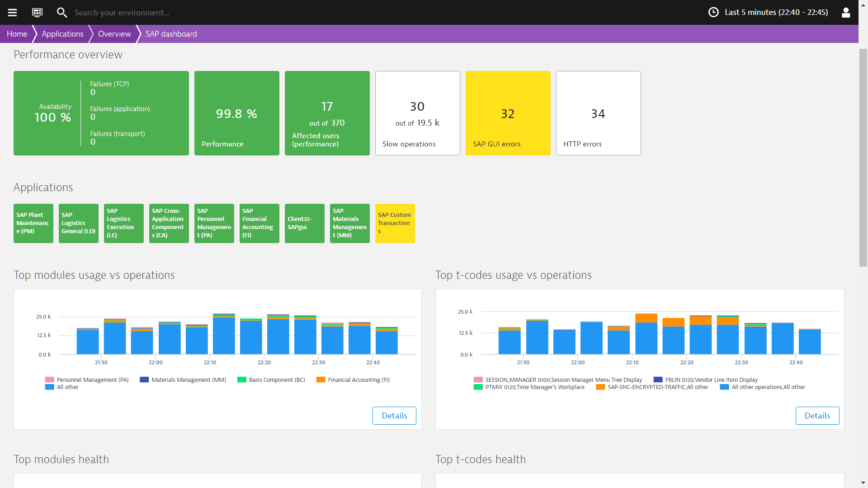
Task: Go to Home breadcrumb
Action: 17,34
